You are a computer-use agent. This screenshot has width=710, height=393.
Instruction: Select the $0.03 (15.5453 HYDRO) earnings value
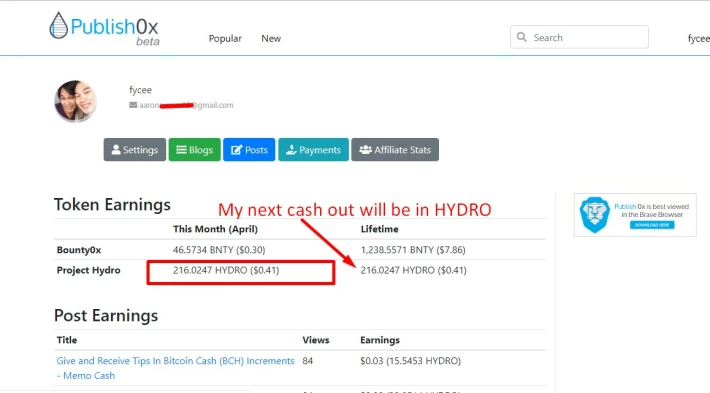tap(410, 361)
